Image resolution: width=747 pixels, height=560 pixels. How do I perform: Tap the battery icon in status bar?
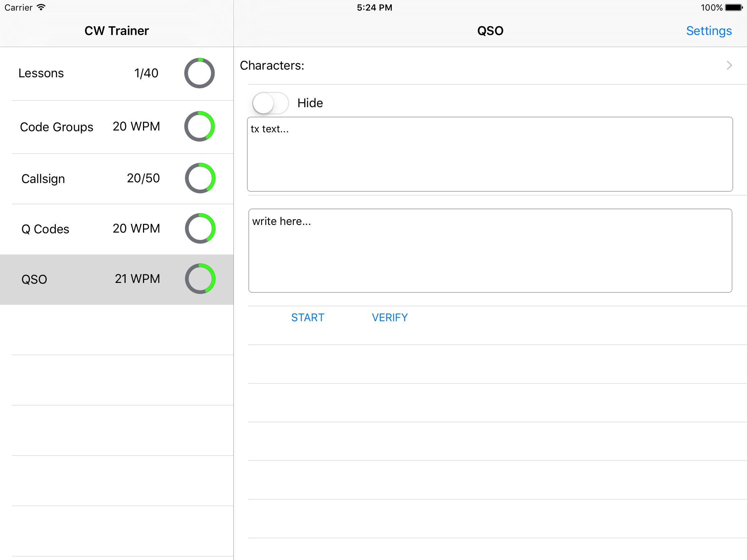734,8
